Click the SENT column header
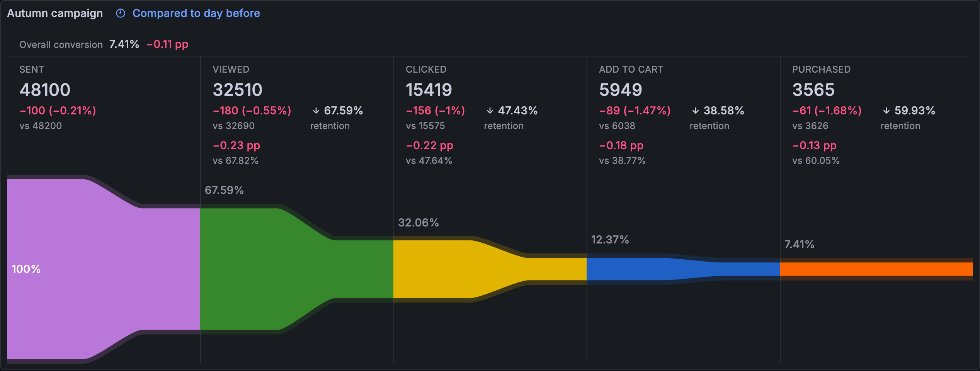This screenshot has width=980, height=371. [32, 70]
